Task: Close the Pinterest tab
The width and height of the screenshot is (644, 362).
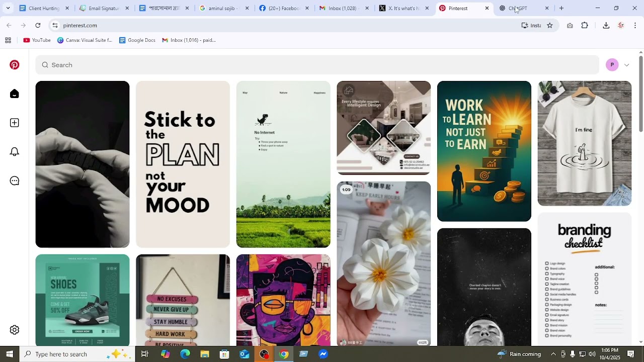Action: coord(487,8)
